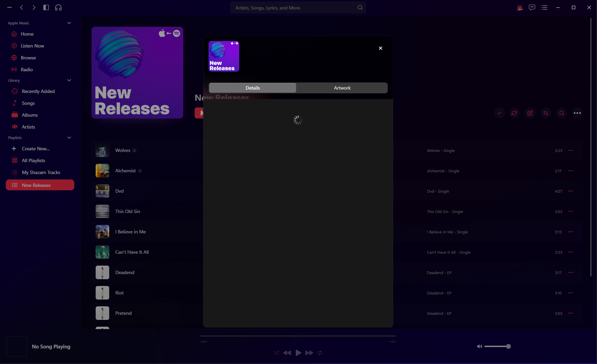Click the sort order arrows icon
Image resolution: width=597 pixels, height=364 pixels.
(546, 113)
